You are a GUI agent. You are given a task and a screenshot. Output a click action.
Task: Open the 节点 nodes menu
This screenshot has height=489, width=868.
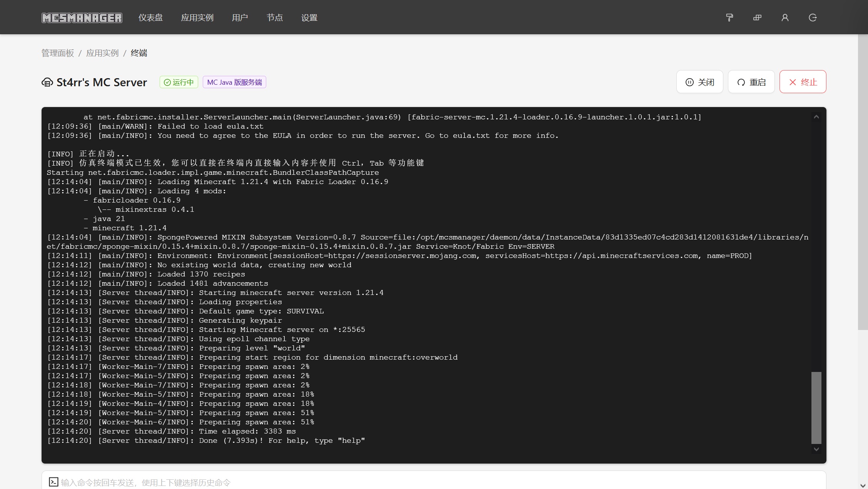(275, 18)
